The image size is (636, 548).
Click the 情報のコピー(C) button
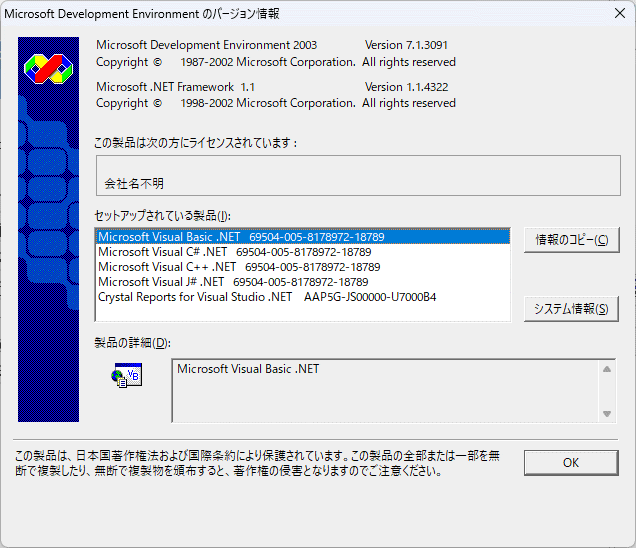pyautogui.click(x=572, y=240)
